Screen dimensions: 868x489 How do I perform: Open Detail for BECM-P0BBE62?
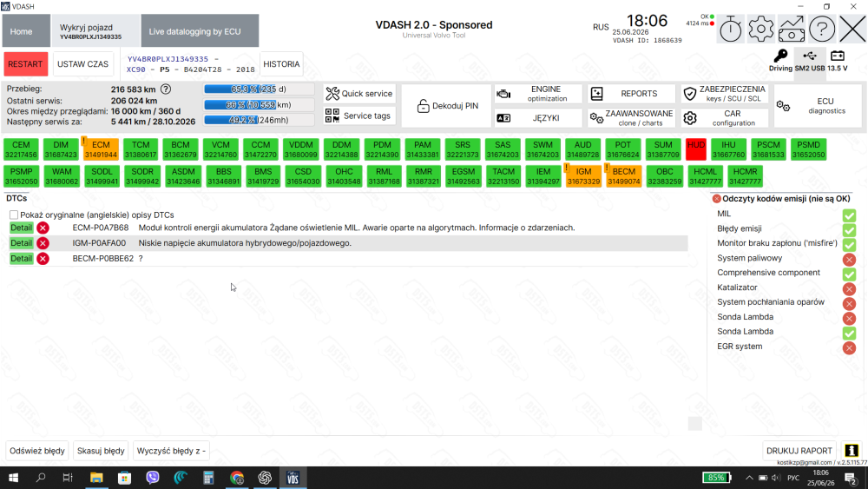tap(21, 259)
